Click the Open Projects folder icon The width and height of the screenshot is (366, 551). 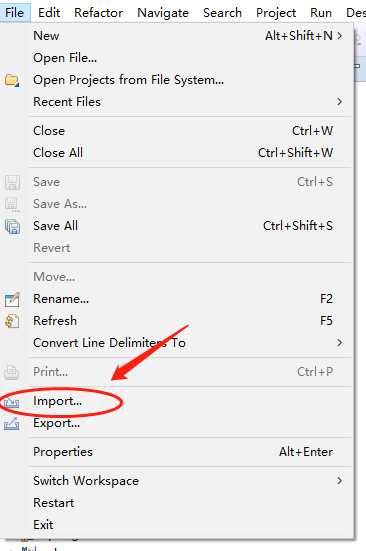(x=12, y=80)
